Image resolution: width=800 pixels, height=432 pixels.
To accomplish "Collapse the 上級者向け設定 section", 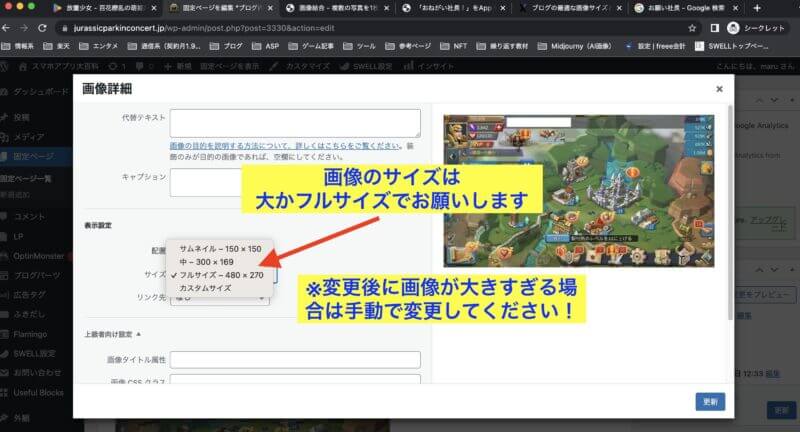I will 112,335.
